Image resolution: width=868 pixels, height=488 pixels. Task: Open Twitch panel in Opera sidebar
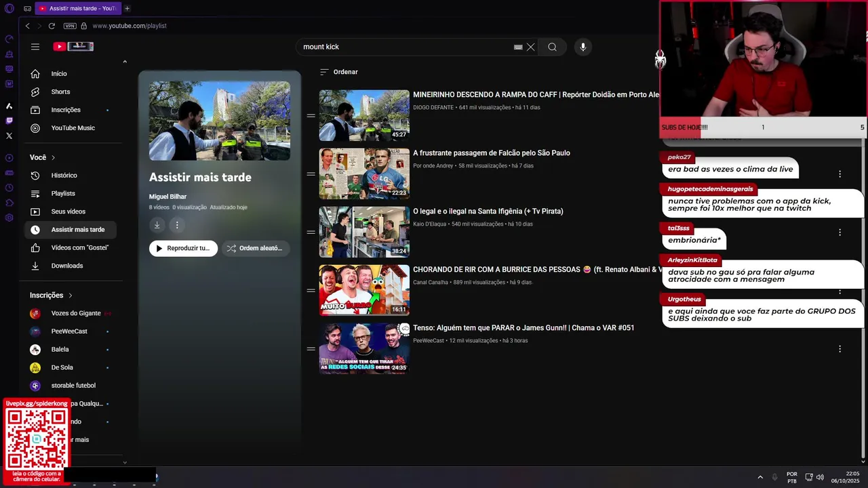point(9,121)
